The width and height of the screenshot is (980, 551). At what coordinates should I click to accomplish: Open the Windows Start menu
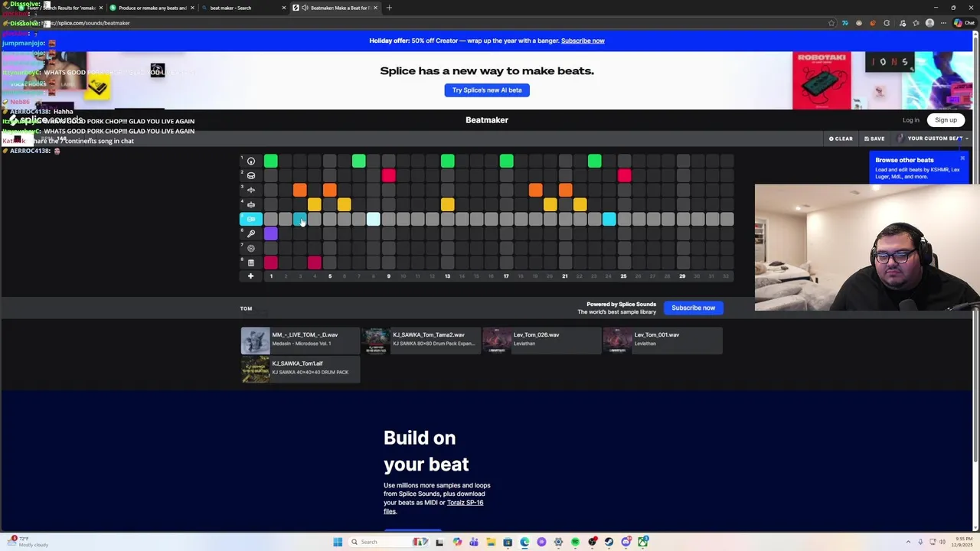(x=338, y=542)
